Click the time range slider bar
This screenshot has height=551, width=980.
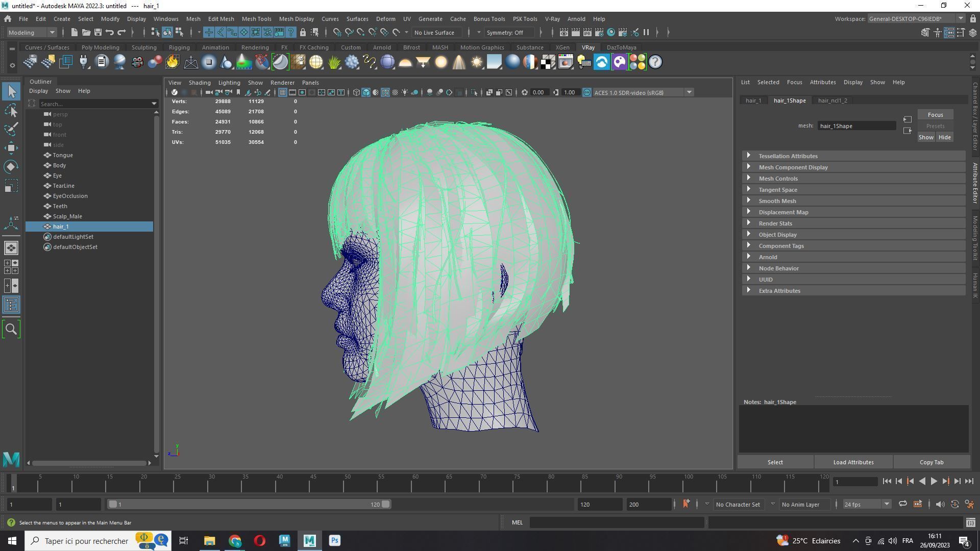[x=249, y=504]
